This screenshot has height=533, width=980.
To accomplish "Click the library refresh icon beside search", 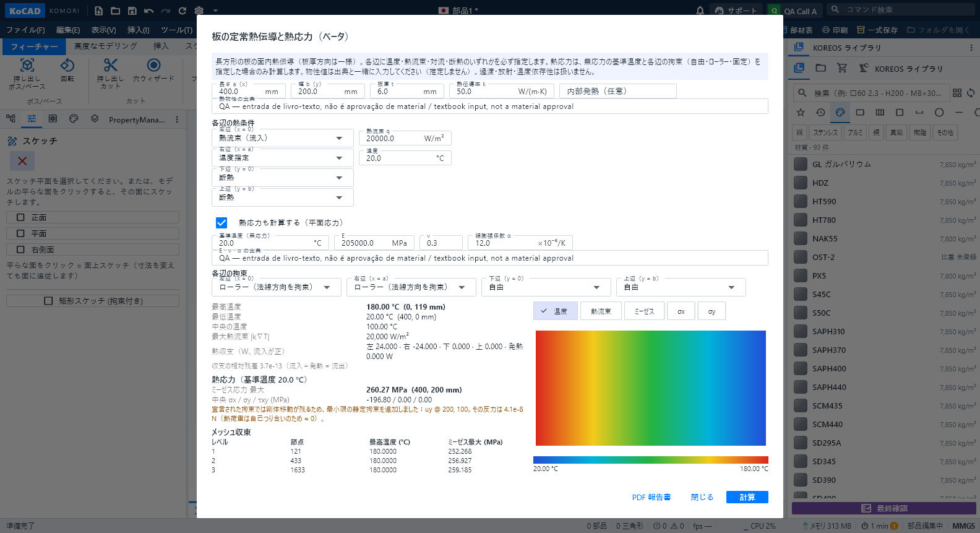I will [x=971, y=93].
